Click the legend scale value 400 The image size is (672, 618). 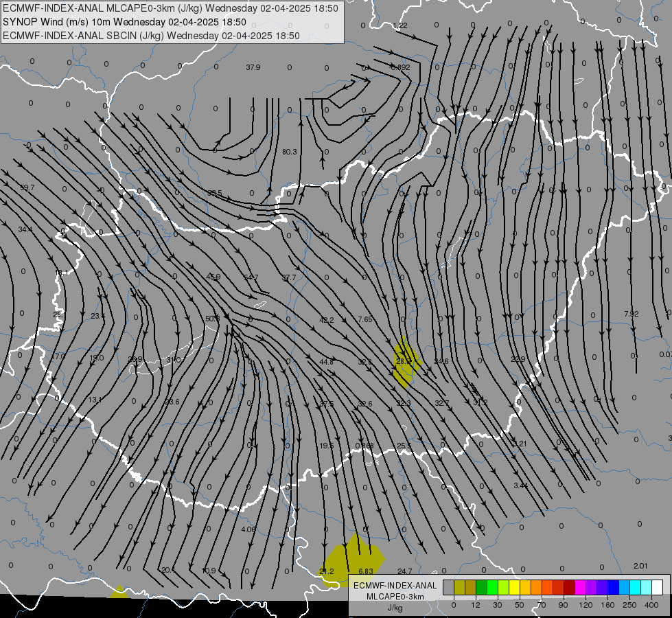coord(651,605)
